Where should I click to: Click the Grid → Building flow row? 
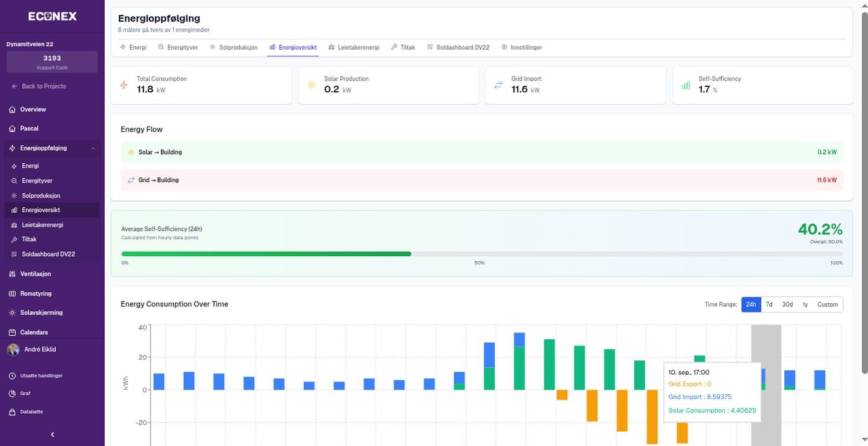(482, 180)
